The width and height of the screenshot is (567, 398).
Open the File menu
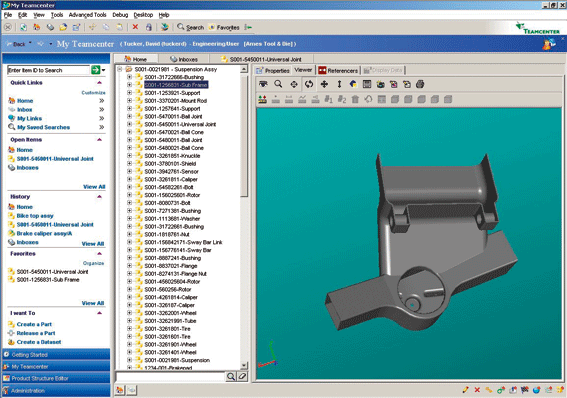pos(8,15)
